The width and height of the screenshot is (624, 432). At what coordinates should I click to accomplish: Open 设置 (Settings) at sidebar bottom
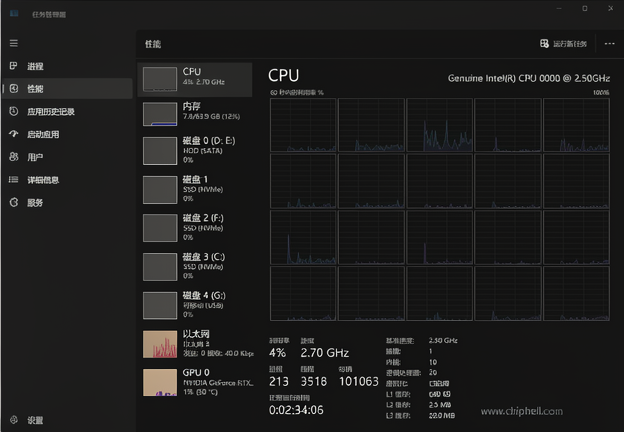[x=68, y=420]
